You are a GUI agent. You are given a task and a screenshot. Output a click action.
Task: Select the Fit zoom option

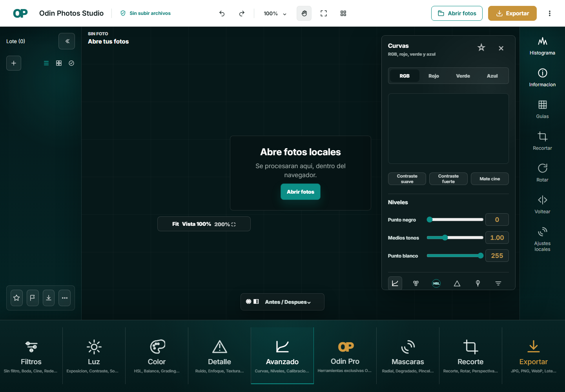[x=175, y=224]
